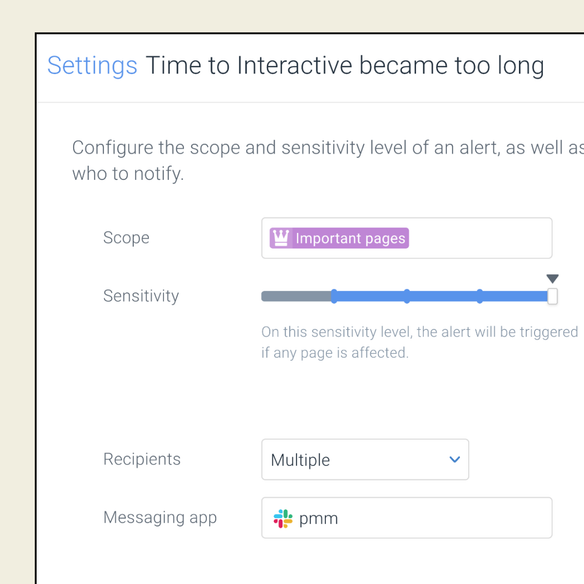The image size is (584, 584).
Task: Click the chevron arrow in Recipients dropdown
Action: (x=454, y=460)
